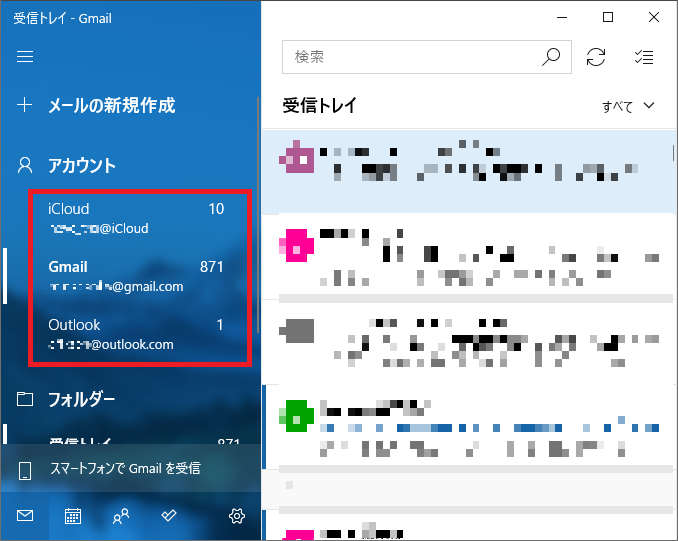Switch to Mail with envelope icon

[25, 515]
